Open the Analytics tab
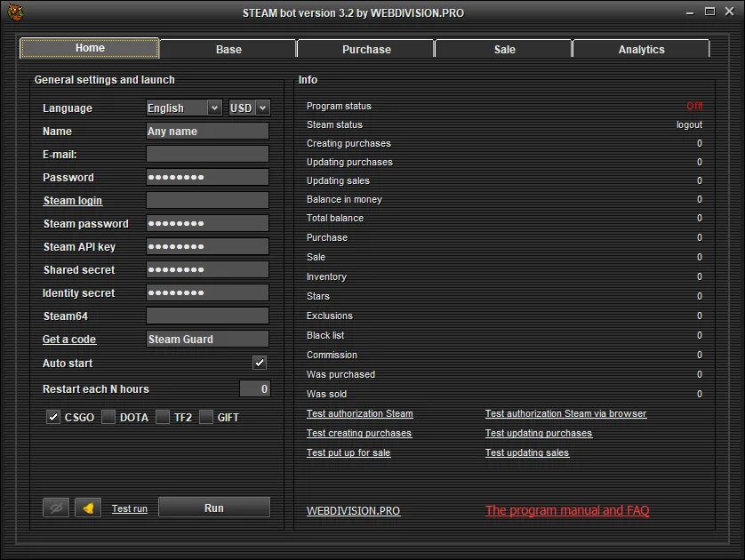Screen dimensions: 745x560 coord(641,49)
